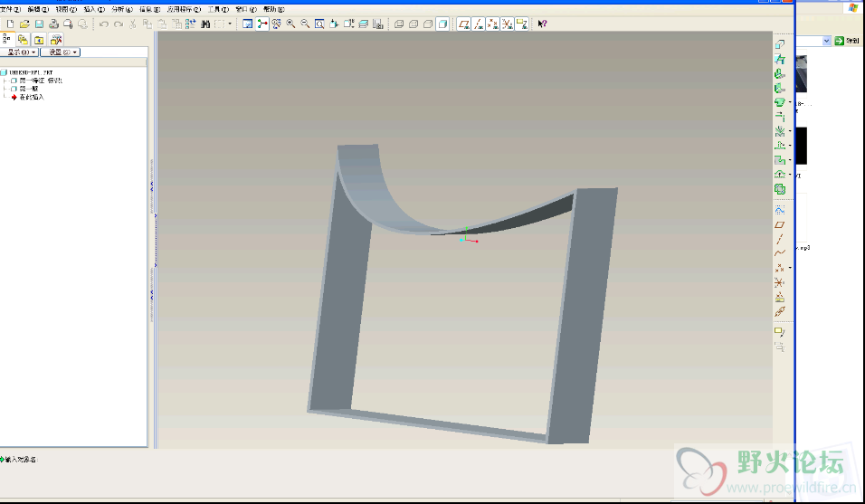Screen dimensions: 865x504
Task: Open the 分析 (Analysis) menu
Action: pyautogui.click(x=122, y=9)
